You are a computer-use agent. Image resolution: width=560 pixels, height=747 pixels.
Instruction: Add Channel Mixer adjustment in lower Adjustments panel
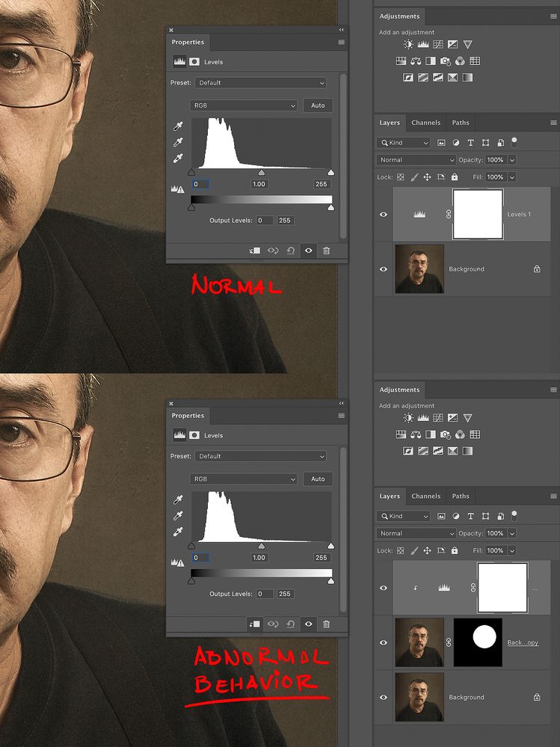click(x=460, y=434)
